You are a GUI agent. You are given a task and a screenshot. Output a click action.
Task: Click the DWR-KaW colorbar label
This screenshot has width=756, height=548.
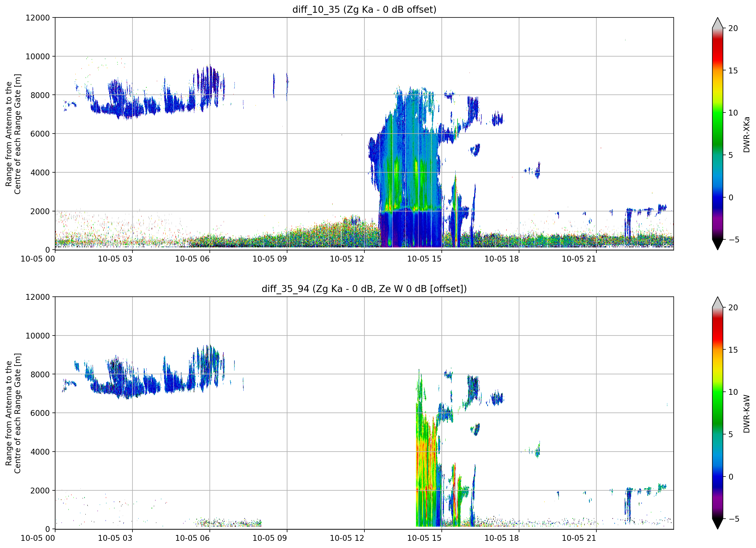coord(746,414)
